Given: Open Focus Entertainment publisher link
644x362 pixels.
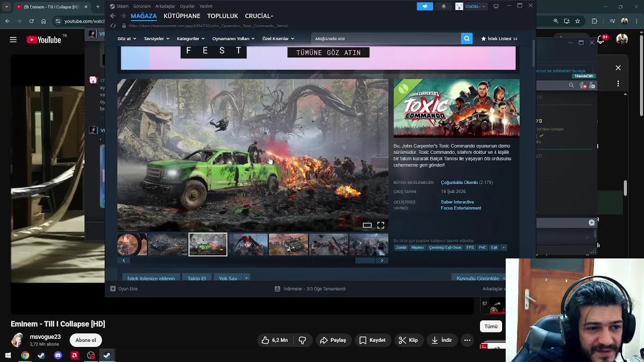Looking at the screenshot, I should click(x=461, y=208).
